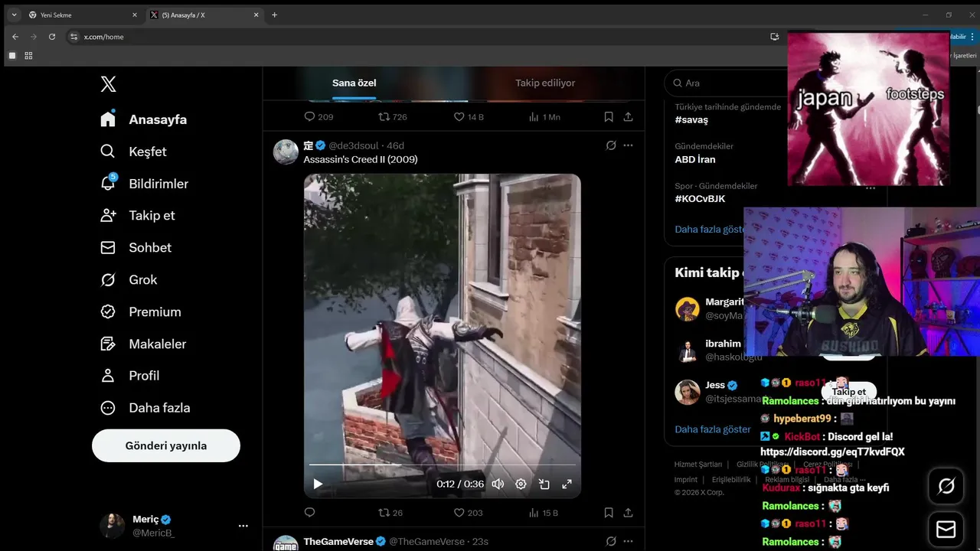Mute the video volume icon

[498, 484]
